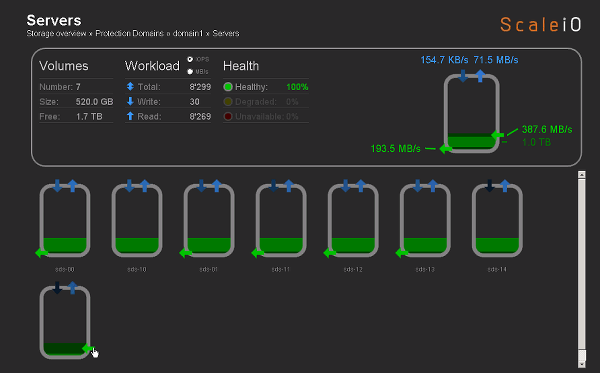Click the large domain summary container

[x=471, y=114]
